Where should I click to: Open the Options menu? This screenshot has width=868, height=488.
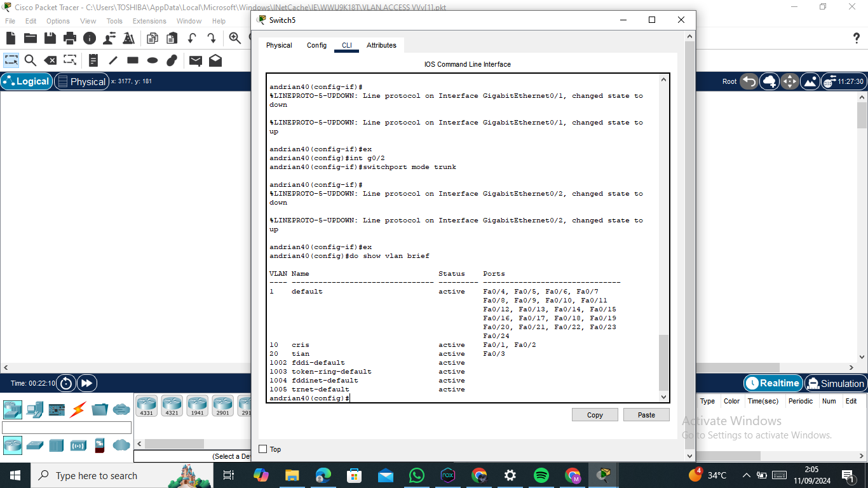tap(58, 21)
